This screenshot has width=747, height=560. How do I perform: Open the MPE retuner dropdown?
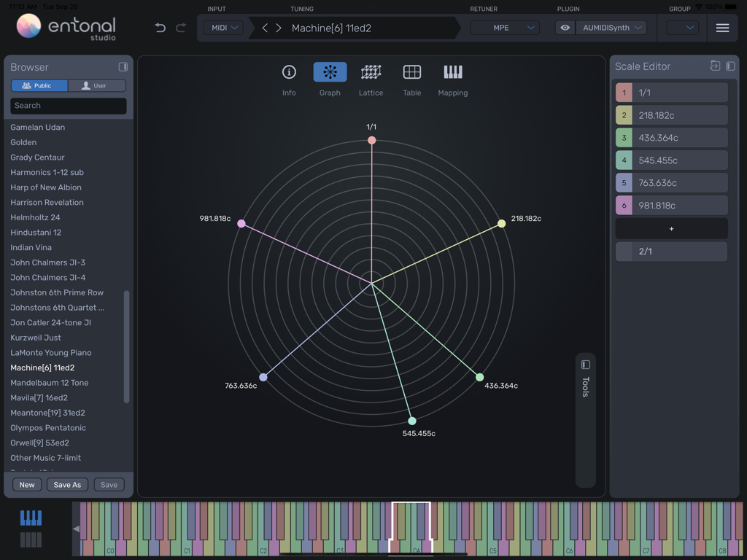click(x=505, y=27)
